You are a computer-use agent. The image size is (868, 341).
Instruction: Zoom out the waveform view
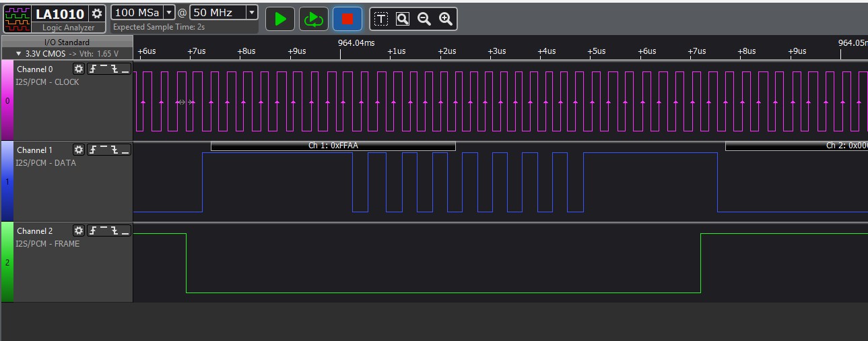pos(424,19)
